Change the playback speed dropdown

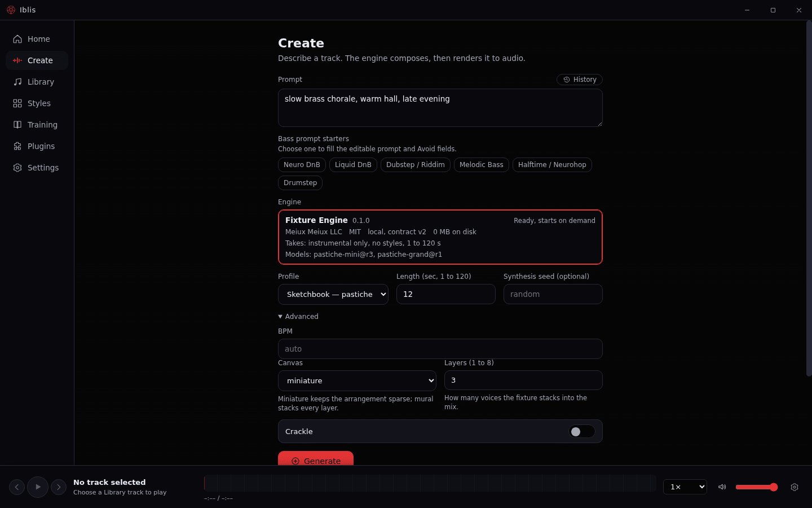coord(685,487)
